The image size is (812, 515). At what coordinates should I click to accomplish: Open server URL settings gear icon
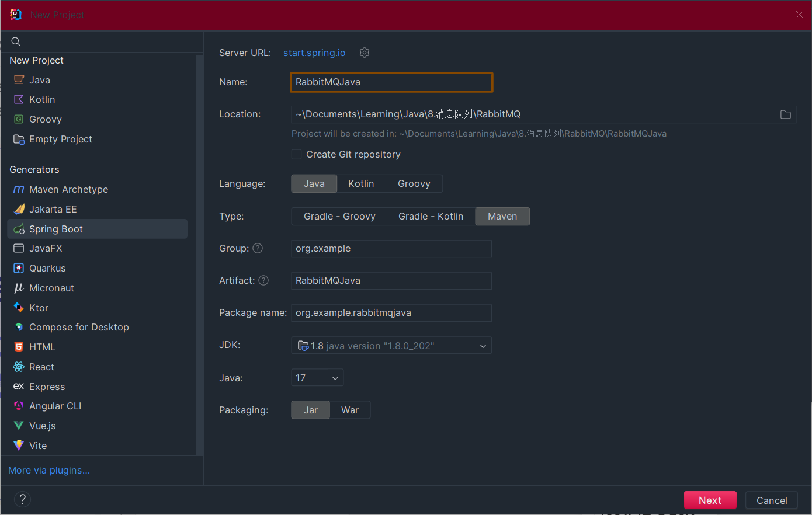(x=365, y=53)
